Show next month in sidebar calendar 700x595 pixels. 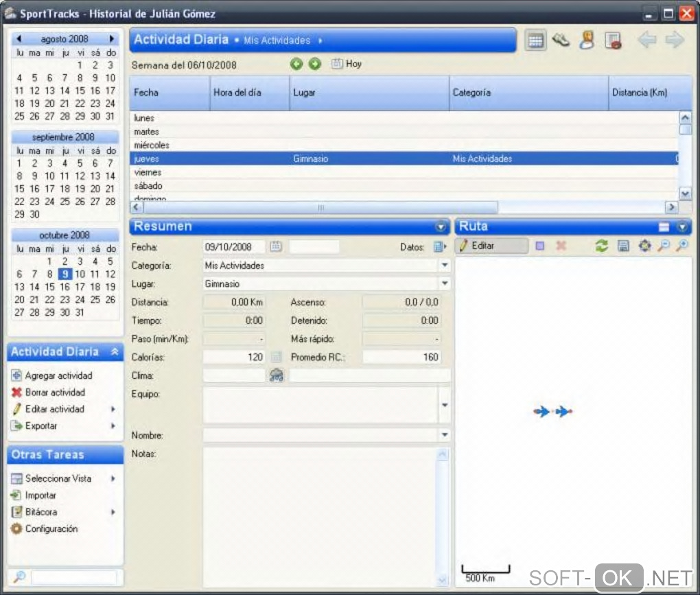click(112, 39)
